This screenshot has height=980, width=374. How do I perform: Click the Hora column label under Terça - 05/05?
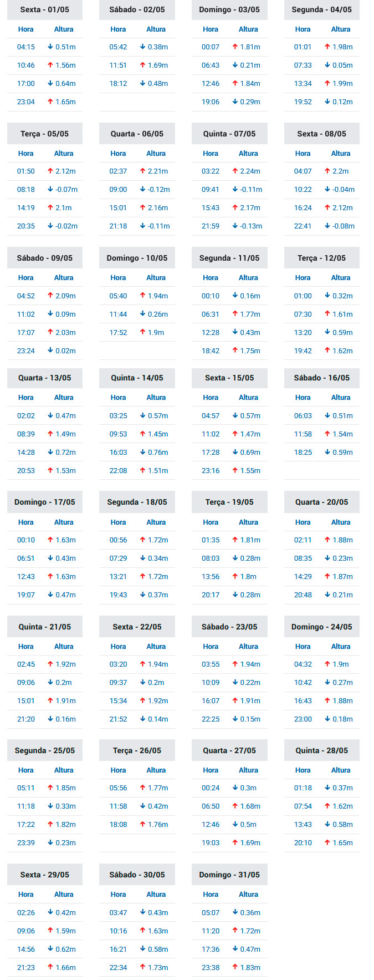(x=25, y=154)
